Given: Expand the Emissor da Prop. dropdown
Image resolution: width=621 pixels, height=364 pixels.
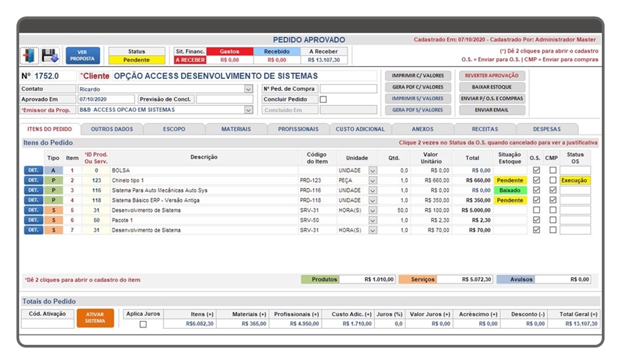Looking at the screenshot, I should 248,110.
